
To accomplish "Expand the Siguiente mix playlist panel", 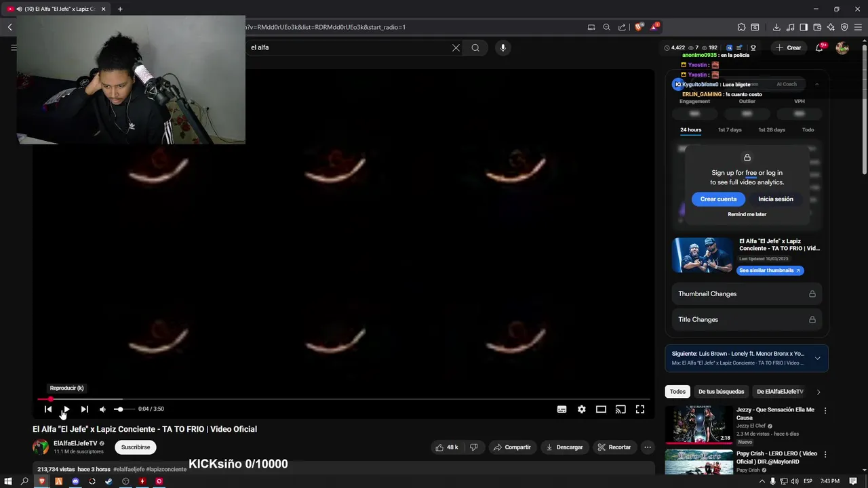I will pos(817,358).
